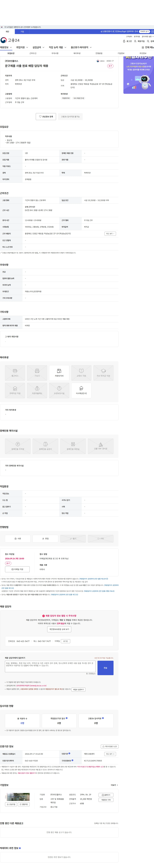
Task: Expand the 취업지원 menu
Action: (22, 48)
